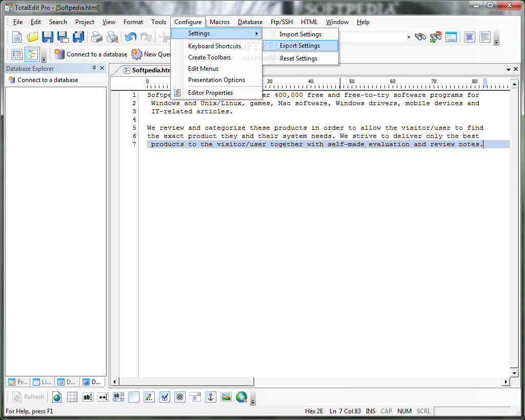The height and width of the screenshot is (420, 525).
Task: Print the document with the printer icon
Action: 97,36
